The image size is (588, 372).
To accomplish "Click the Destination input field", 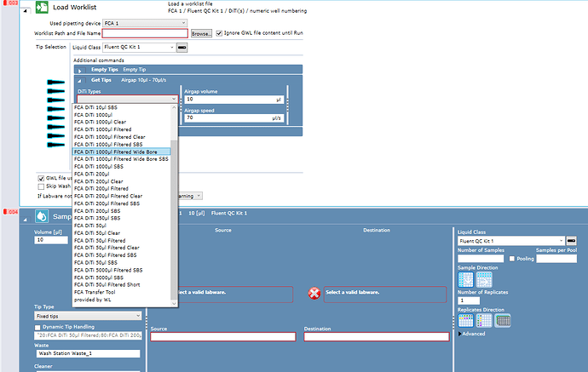I will point(377,337).
